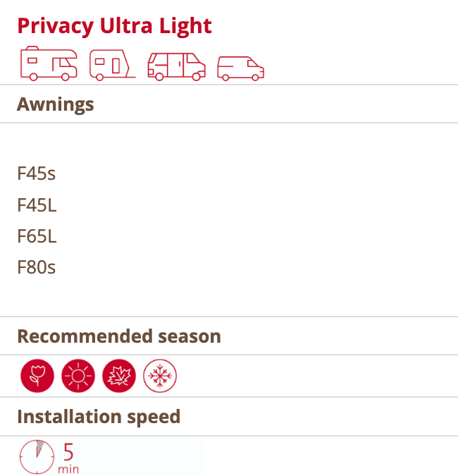Pick the F80s awning entry

coord(36,267)
